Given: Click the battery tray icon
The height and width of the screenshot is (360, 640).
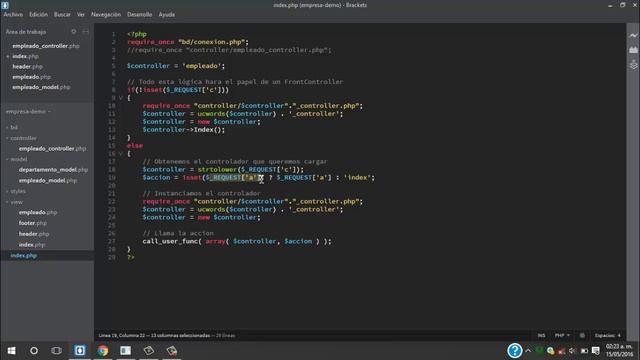Looking at the screenshot, I should coord(584,351).
